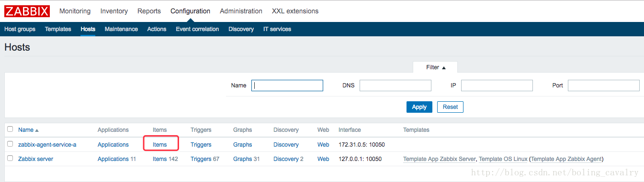Go to Maintenance submenu
This screenshot has width=644, height=182.
click(121, 29)
